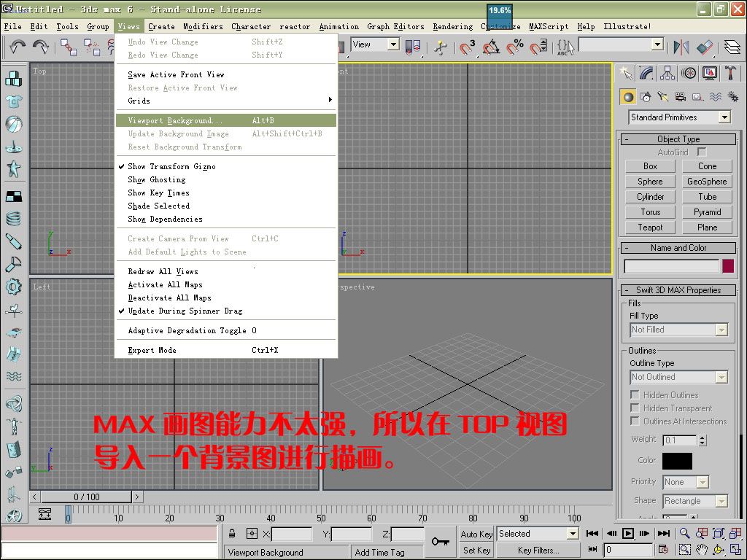Select the Lights category icon
Viewport: 747px width, 560px height.
click(x=662, y=97)
